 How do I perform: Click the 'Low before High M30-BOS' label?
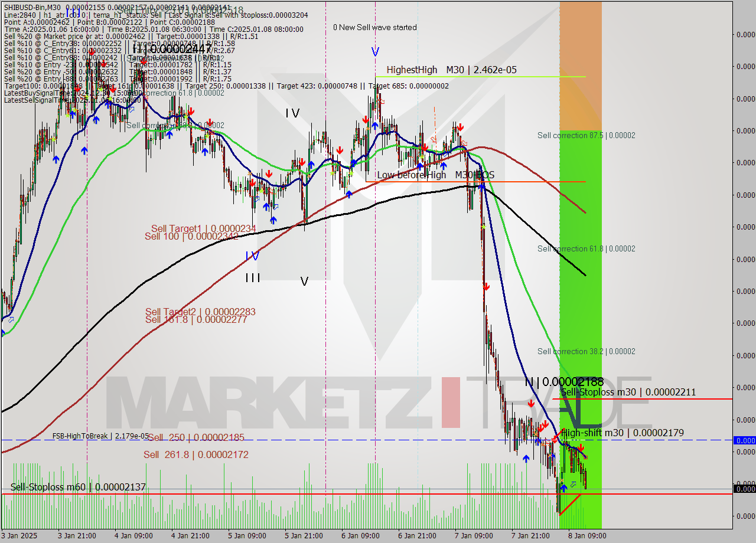[436, 175]
